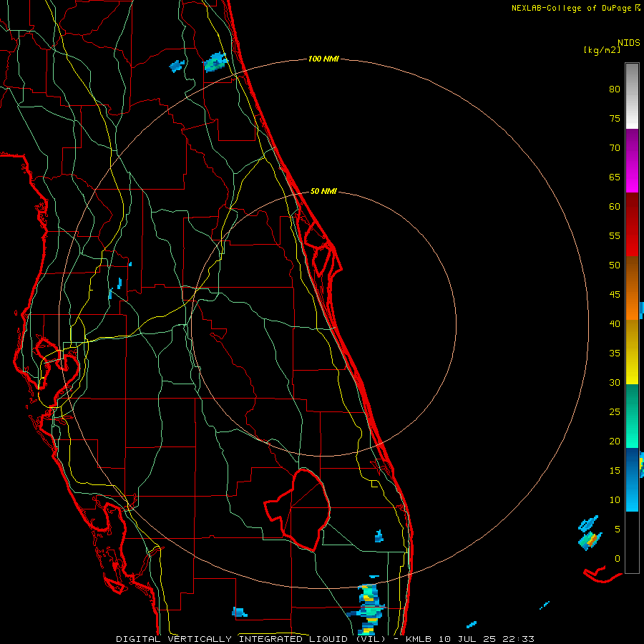Click the DIGITAL VERTICALLY INTEGRATED LIQUID (VIL) title

coord(250,639)
